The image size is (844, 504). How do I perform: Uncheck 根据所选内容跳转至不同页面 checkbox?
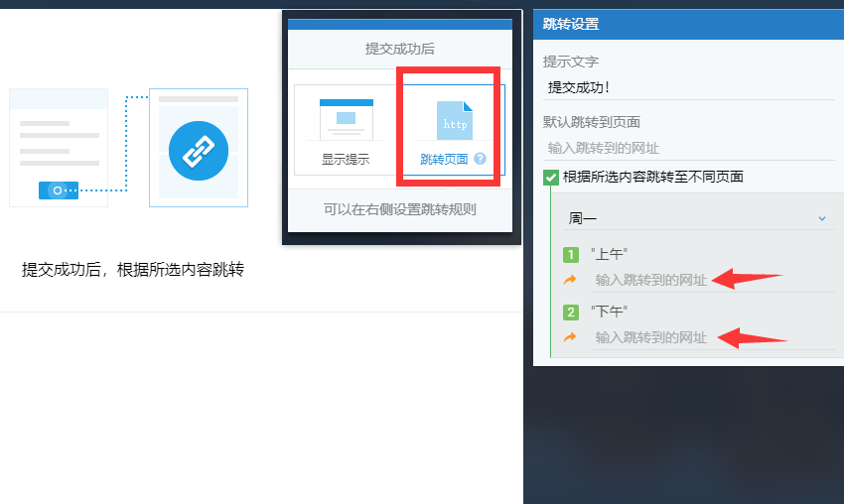(x=551, y=177)
